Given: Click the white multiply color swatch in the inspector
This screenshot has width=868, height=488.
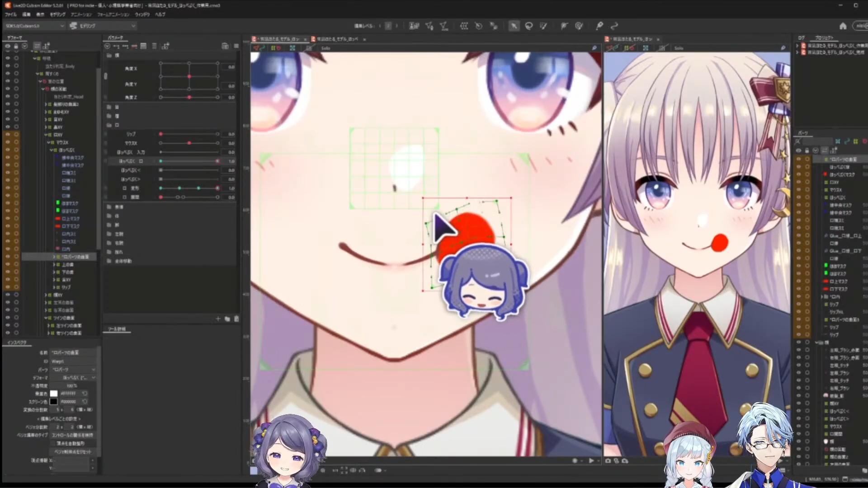Looking at the screenshot, I should pos(53,394).
